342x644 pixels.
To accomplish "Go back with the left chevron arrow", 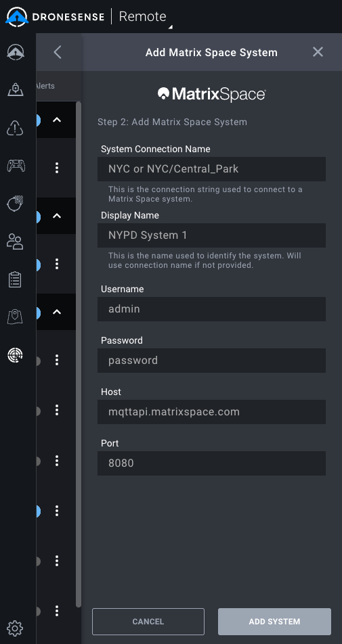I will [x=58, y=52].
